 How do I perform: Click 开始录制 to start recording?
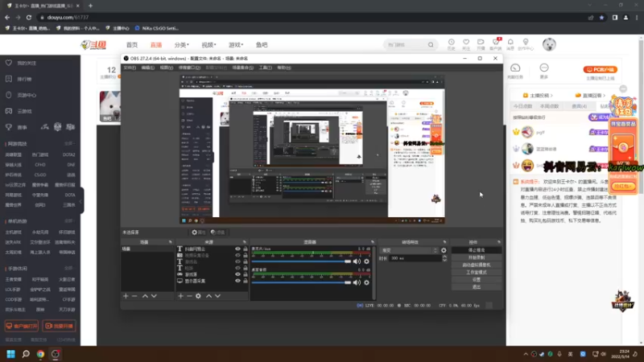pyautogui.click(x=477, y=257)
